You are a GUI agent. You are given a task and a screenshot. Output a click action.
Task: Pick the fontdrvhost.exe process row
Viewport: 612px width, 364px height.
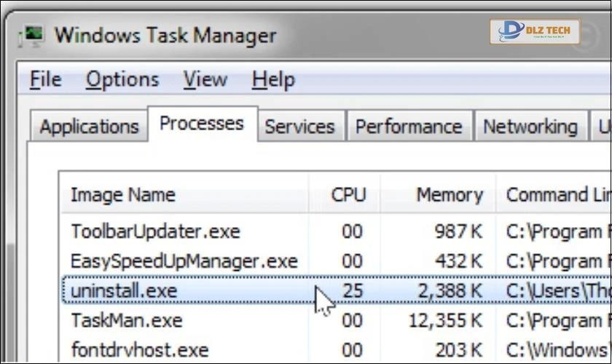[140, 349]
